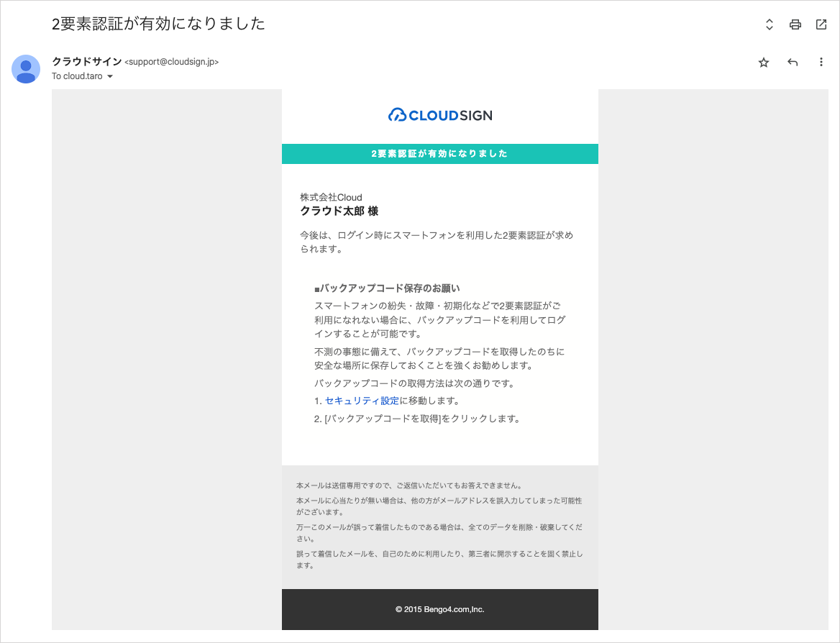840x643 pixels.
Task: Click the heading ■バックアップコード保存のお願い
Action: [387, 288]
